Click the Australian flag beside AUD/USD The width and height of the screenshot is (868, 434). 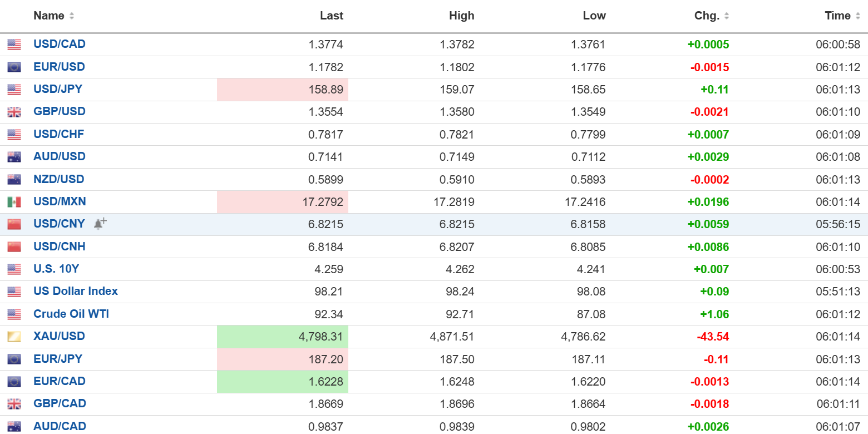pos(14,157)
